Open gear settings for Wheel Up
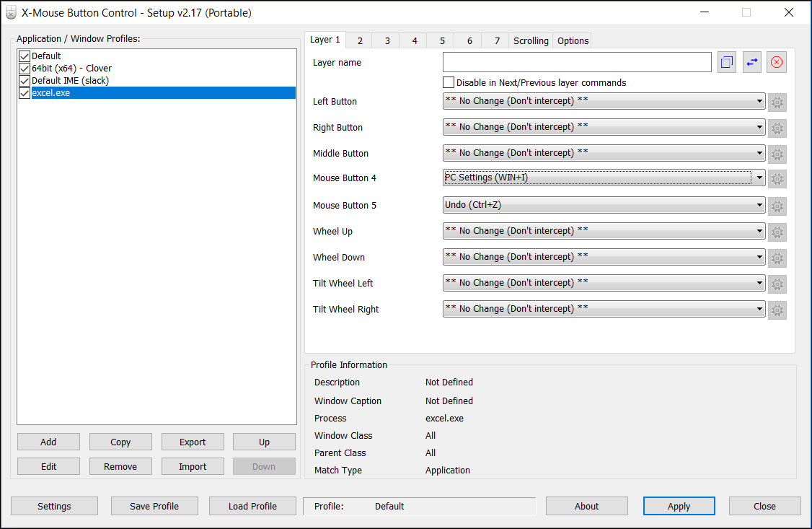The width and height of the screenshot is (812, 529). click(777, 232)
